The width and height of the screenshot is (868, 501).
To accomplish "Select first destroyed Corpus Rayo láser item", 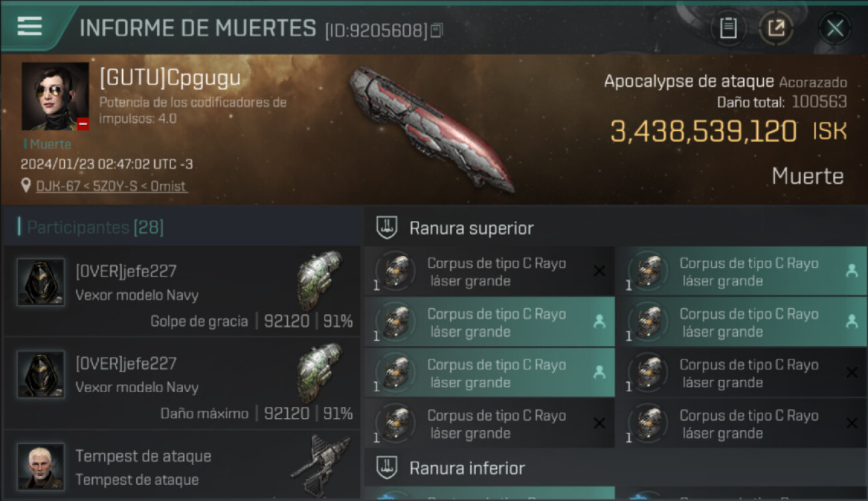I will pyautogui.click(x=489, y=271).
